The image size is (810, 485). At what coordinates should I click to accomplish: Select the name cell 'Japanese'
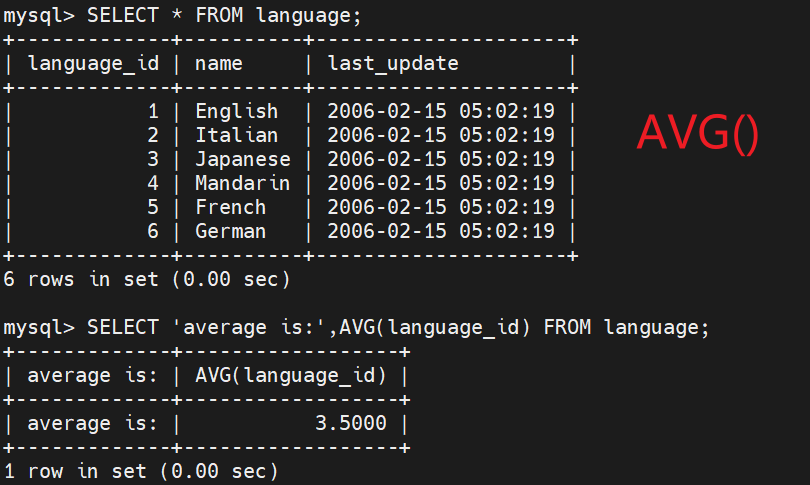[243, 159]
